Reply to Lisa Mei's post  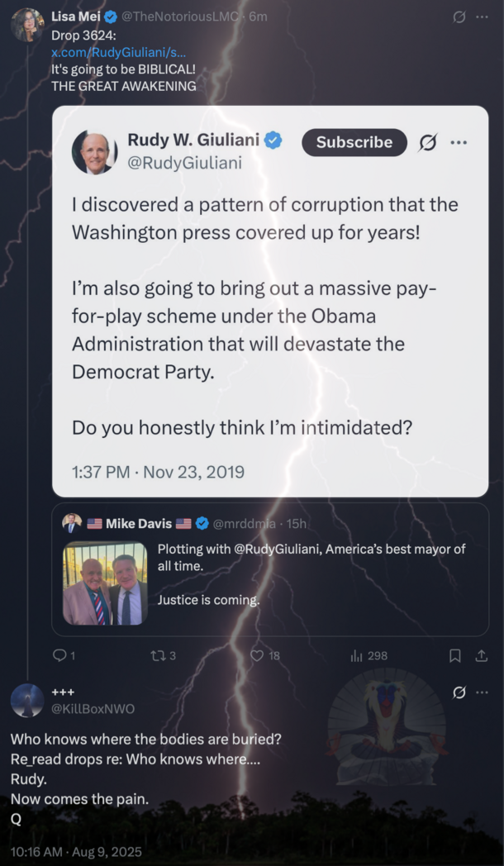(59, 655)
